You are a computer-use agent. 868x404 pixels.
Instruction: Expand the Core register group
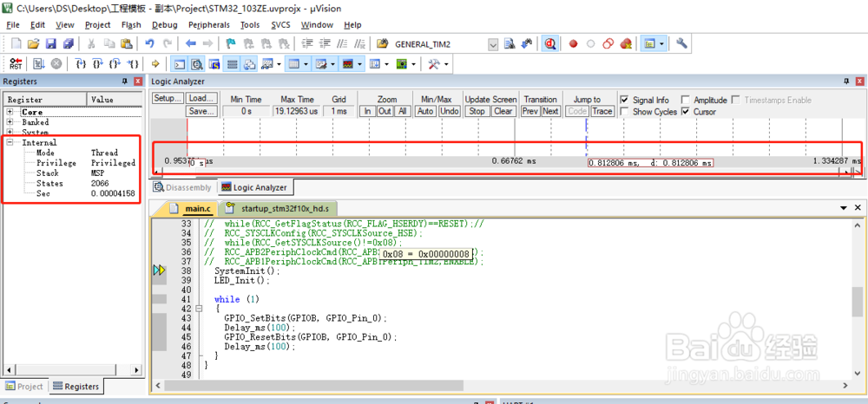(x=10, y=112)
